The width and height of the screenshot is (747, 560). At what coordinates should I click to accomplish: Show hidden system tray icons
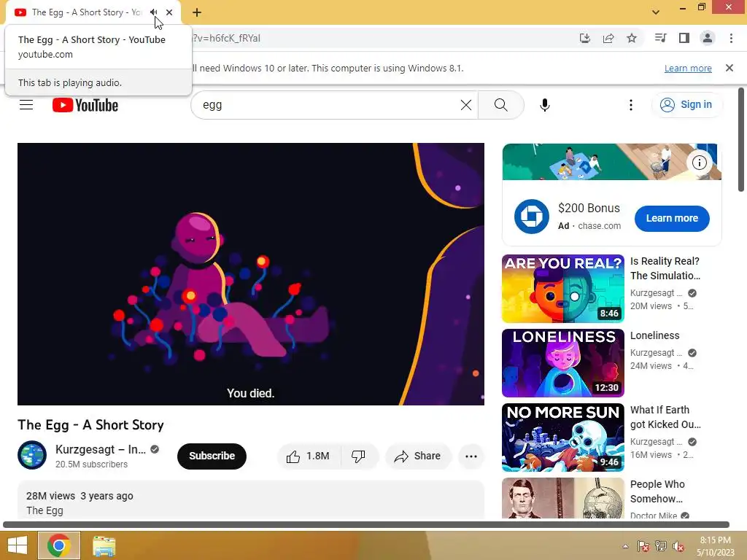(x=625, y=546)
